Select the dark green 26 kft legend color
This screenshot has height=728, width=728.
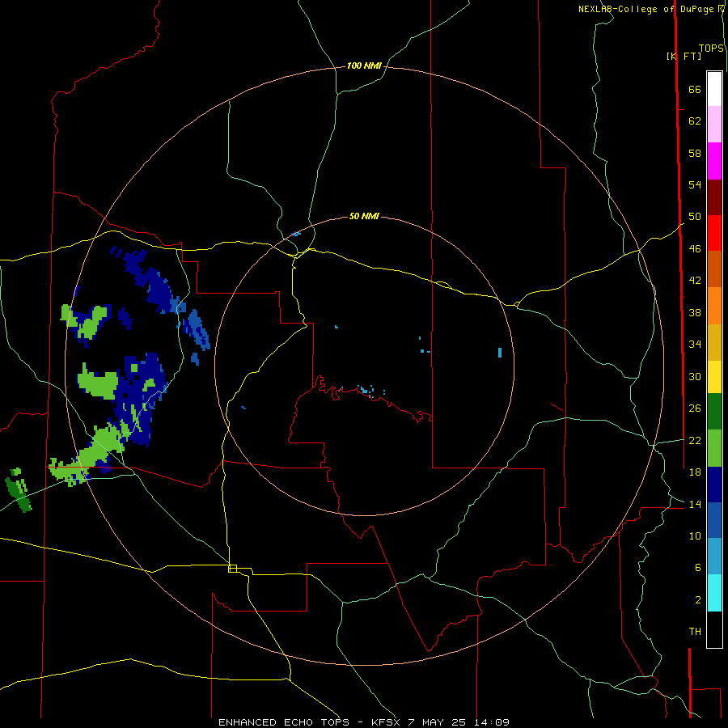click(714, 412)
